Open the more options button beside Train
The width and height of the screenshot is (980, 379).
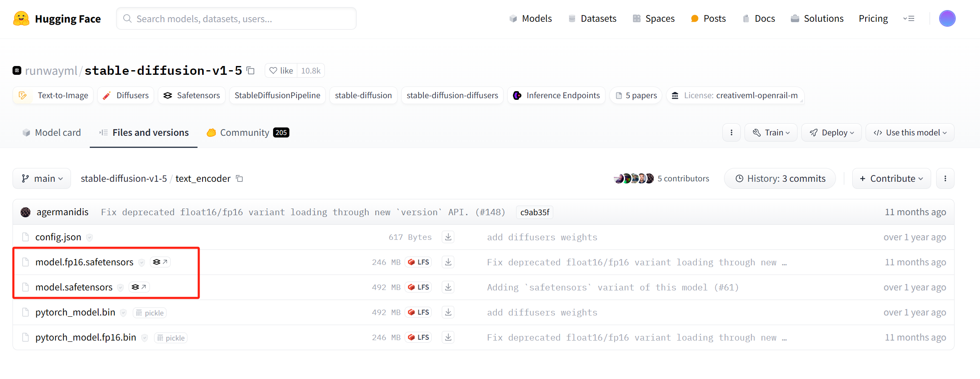pos(732,132)
